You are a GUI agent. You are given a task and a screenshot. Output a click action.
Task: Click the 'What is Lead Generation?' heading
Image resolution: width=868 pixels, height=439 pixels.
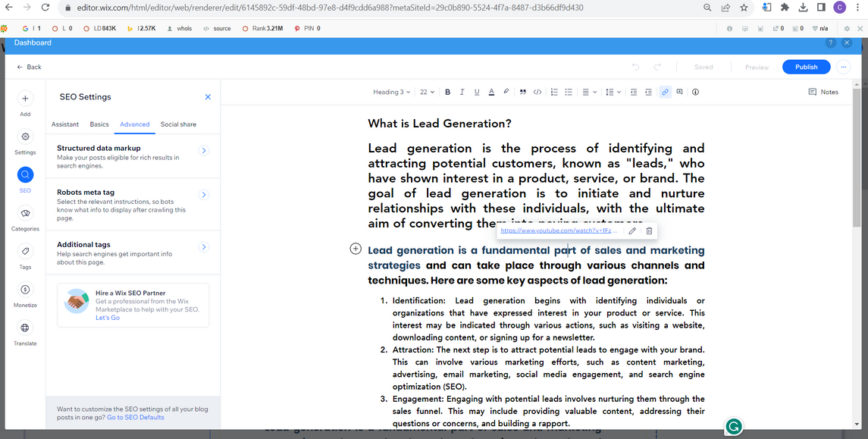click(x=440, y=124)
